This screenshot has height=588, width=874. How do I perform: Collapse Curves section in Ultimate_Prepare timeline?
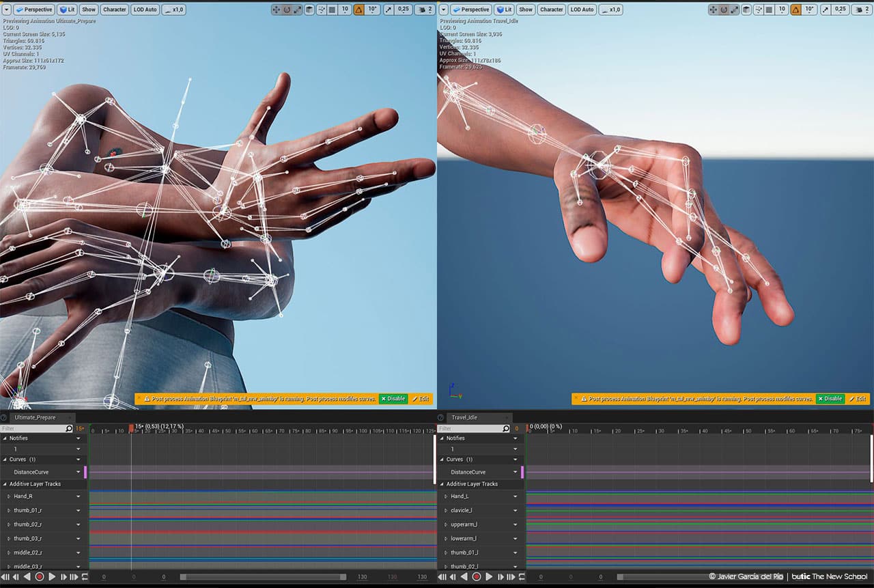[5, 460]
